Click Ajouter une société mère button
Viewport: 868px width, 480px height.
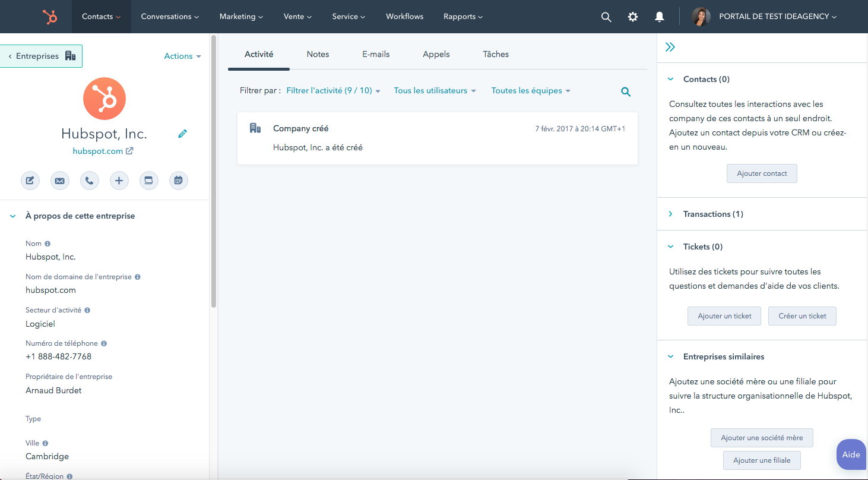pos(762,438)
